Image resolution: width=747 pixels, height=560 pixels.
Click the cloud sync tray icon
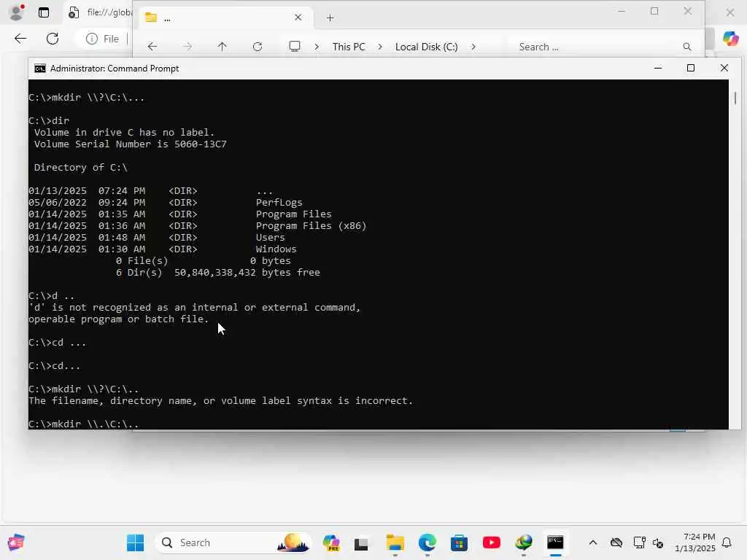pos(616,542)
